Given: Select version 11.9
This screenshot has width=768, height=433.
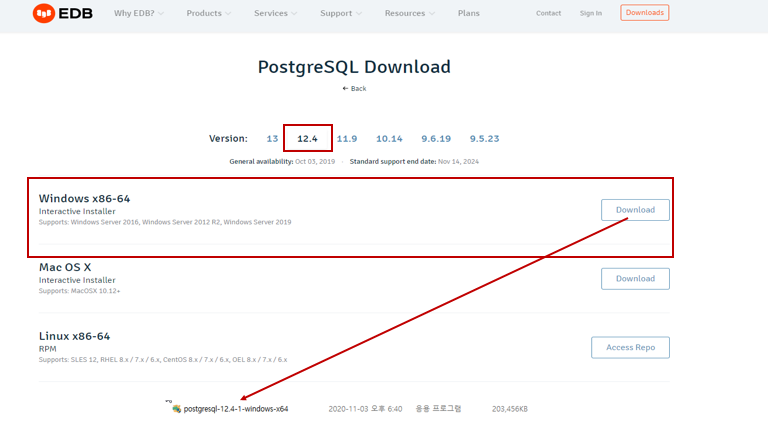Looking at the screenshot, I should (347, 139).
